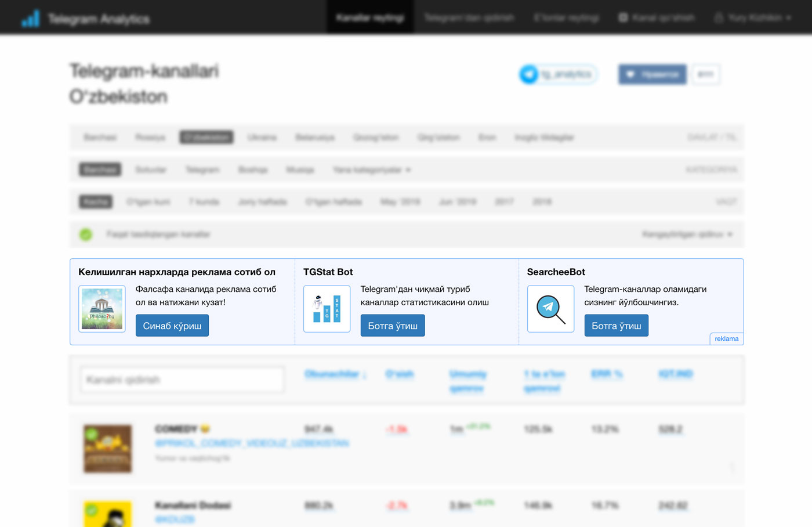Click Ботга ўтиш under SearcheeBot
Viewport: 812px width, 527px height.
[616, 326]
